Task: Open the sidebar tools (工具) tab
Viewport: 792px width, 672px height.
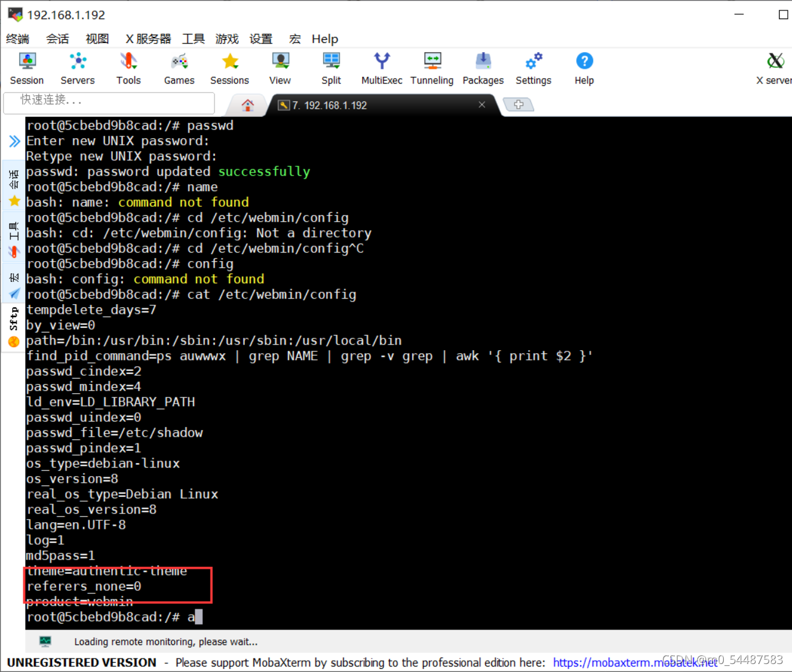Action: point(14,238)
